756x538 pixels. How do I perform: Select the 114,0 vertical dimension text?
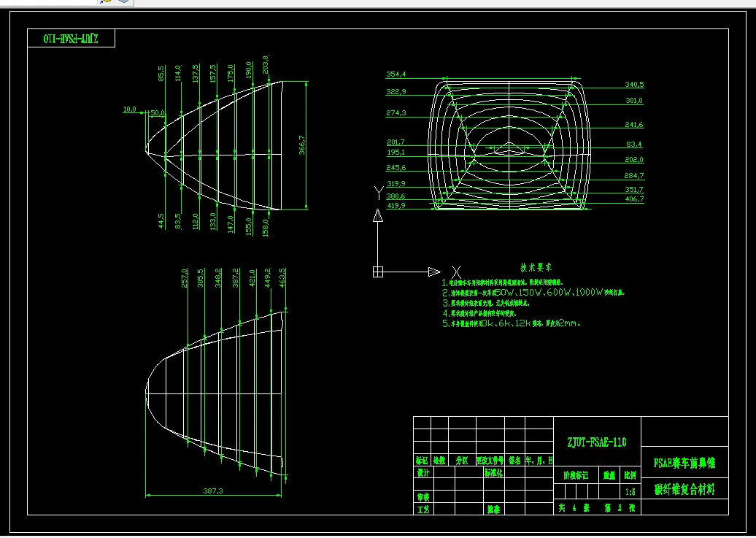pyautogui.click(x=178, y=73)
